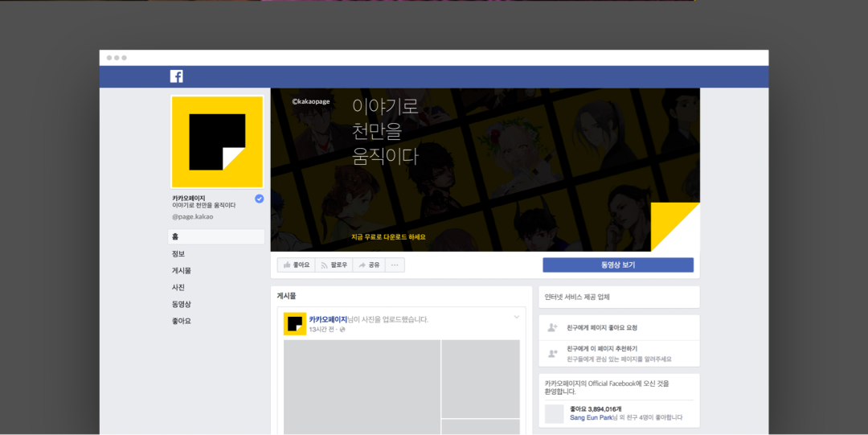Image resolution: width=868 pixels, height=435 pixels.
Task: Expand the post options chevron
Action: (517, 318)
